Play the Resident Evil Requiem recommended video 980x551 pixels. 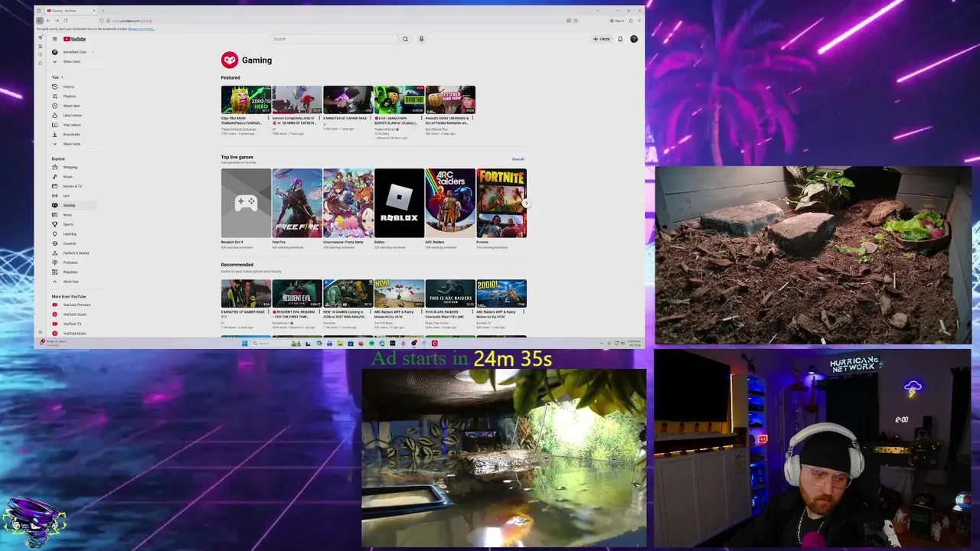[297, 294]
